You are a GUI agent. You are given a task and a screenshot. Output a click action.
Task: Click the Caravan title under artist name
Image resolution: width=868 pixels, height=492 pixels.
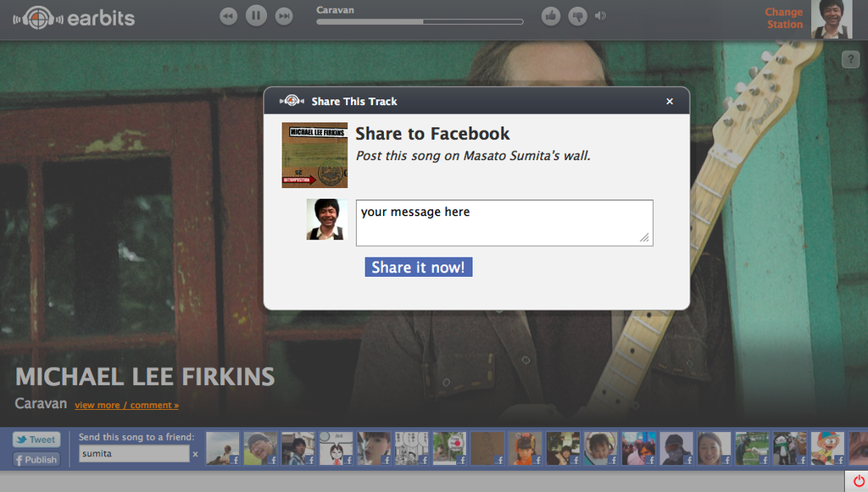[41, 404]
